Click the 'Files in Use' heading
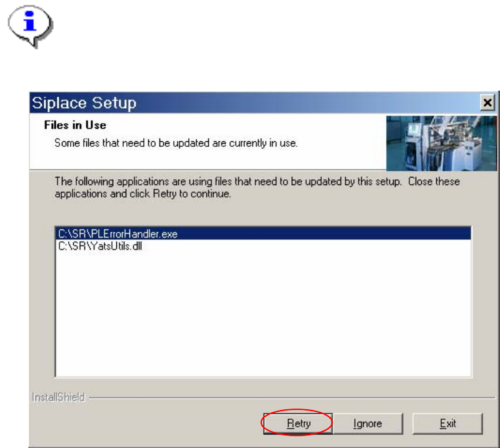This screenshot has height=448, width=500. [75, 125]
